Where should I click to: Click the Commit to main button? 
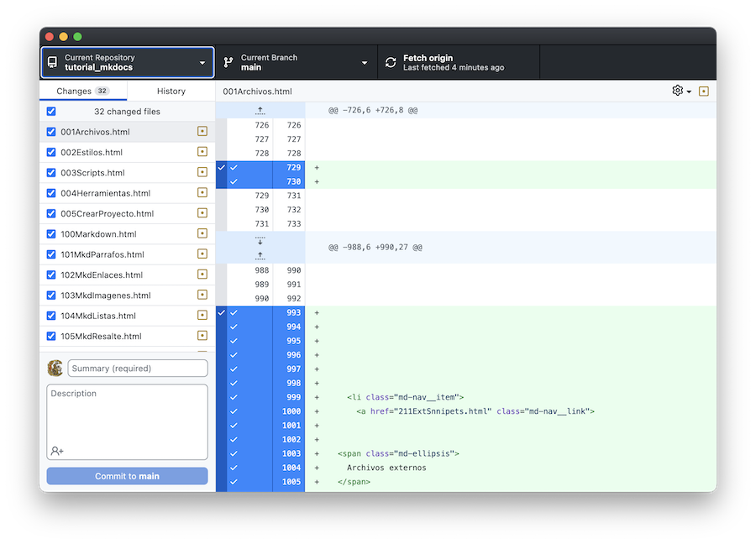(x=127, y=476)
